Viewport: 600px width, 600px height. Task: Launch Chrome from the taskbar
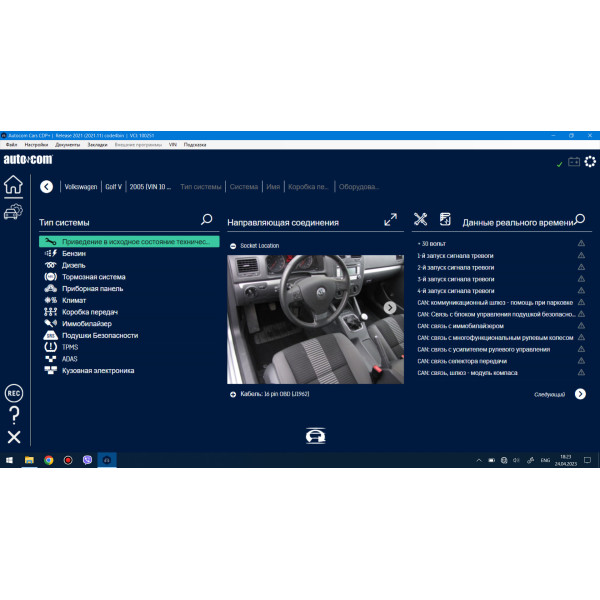[49, 460]
